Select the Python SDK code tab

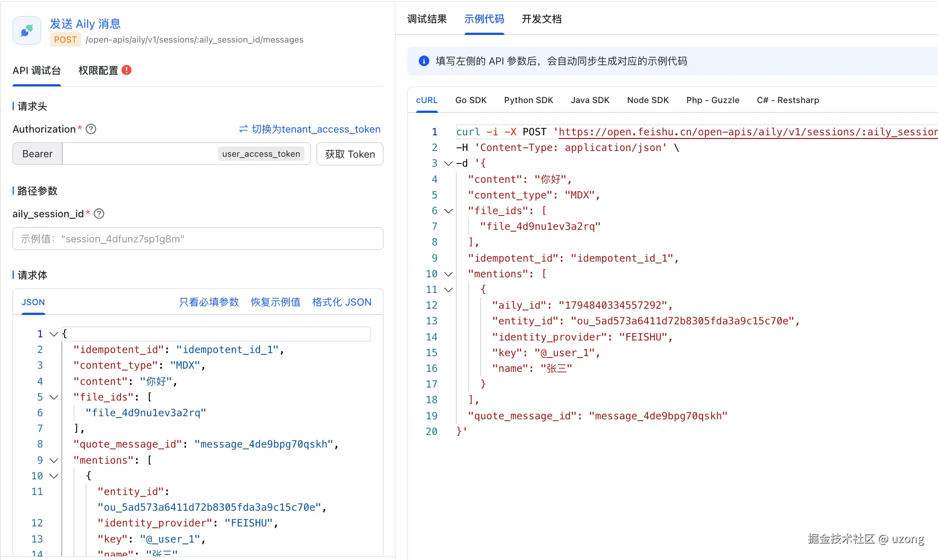528,100
